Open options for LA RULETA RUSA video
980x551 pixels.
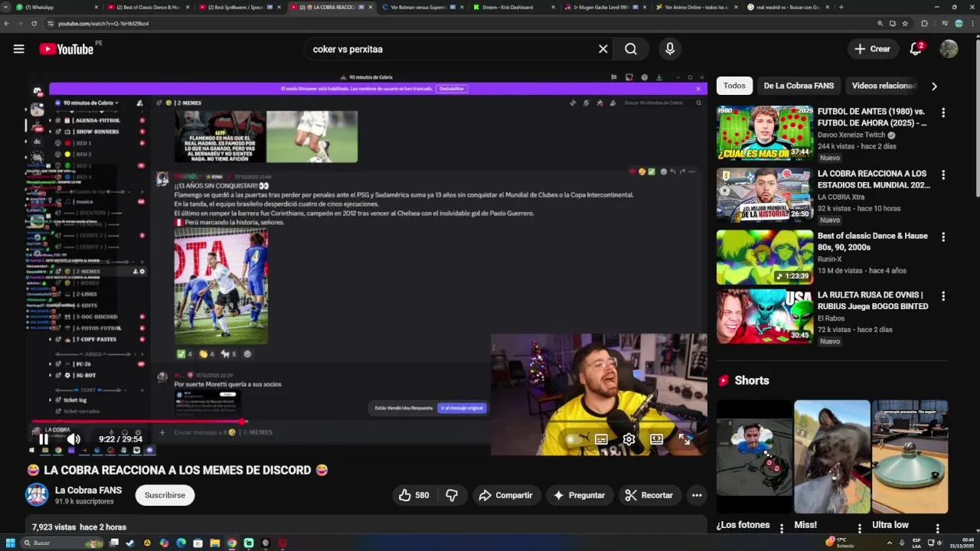click(943, 296)
